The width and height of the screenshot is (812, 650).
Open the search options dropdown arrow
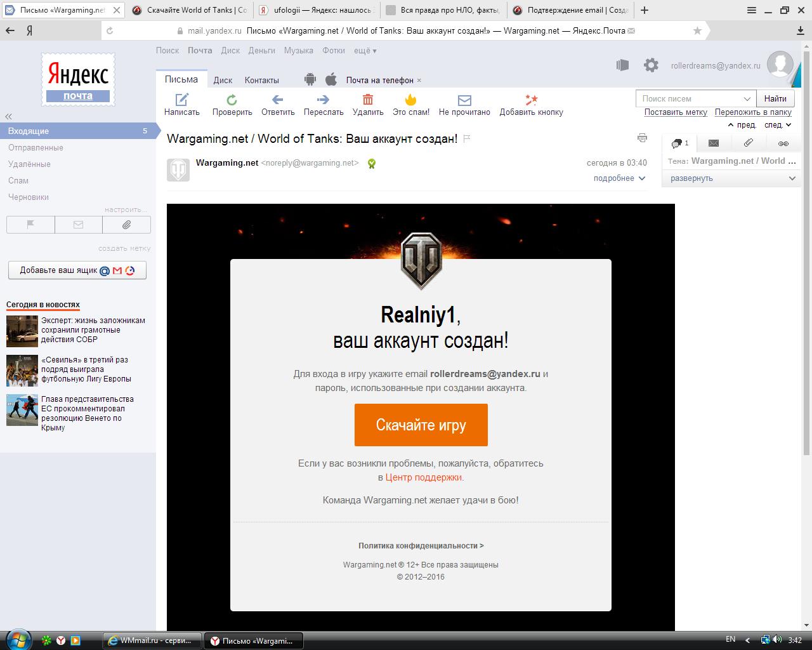[747, 98]
